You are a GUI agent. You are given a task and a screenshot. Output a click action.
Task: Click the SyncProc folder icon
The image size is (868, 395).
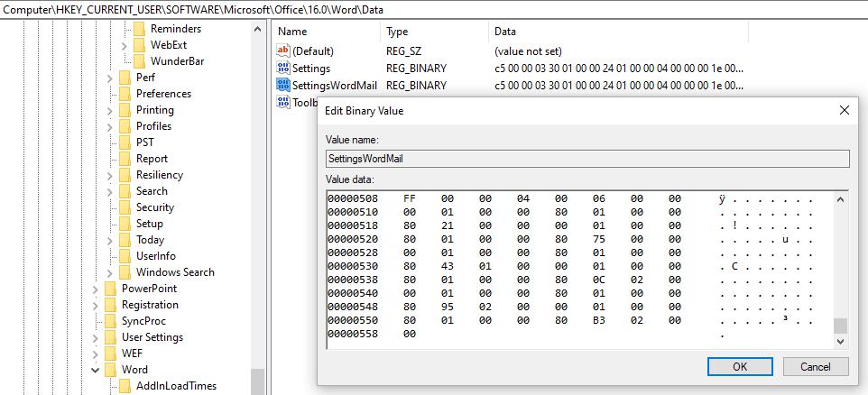pyautogui.click(x=110, y=321)
